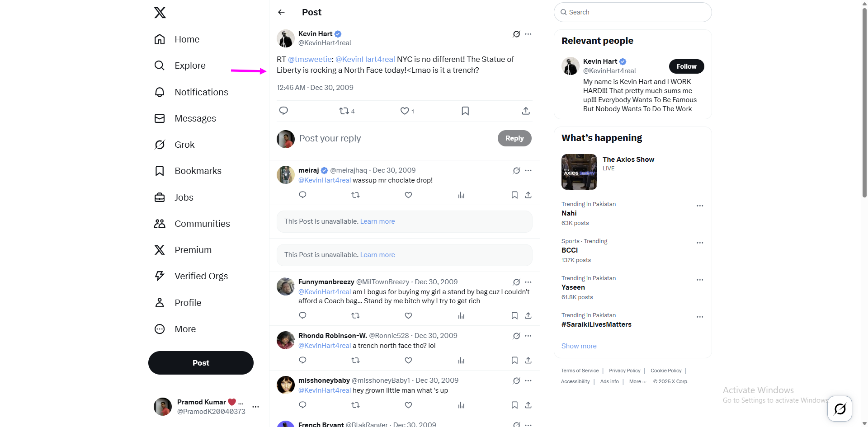View analytics icon on meiraj's reply

click(461, 195)
